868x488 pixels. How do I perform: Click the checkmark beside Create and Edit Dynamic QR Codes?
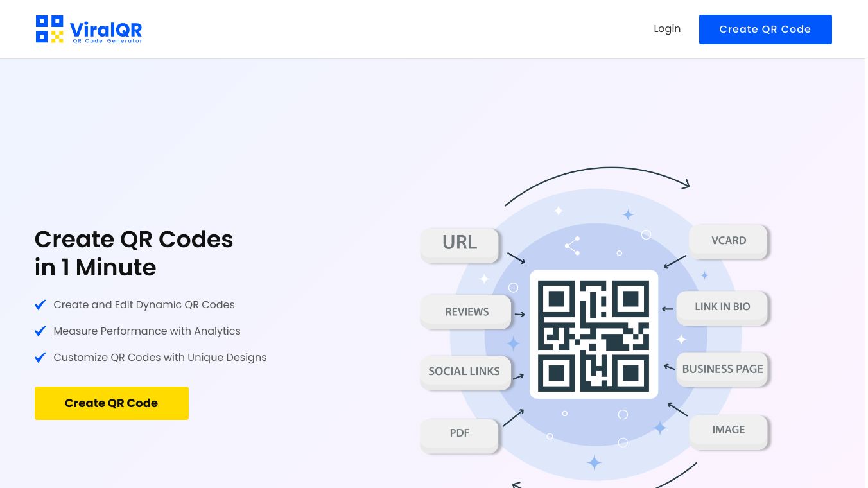tap(40, 305)
